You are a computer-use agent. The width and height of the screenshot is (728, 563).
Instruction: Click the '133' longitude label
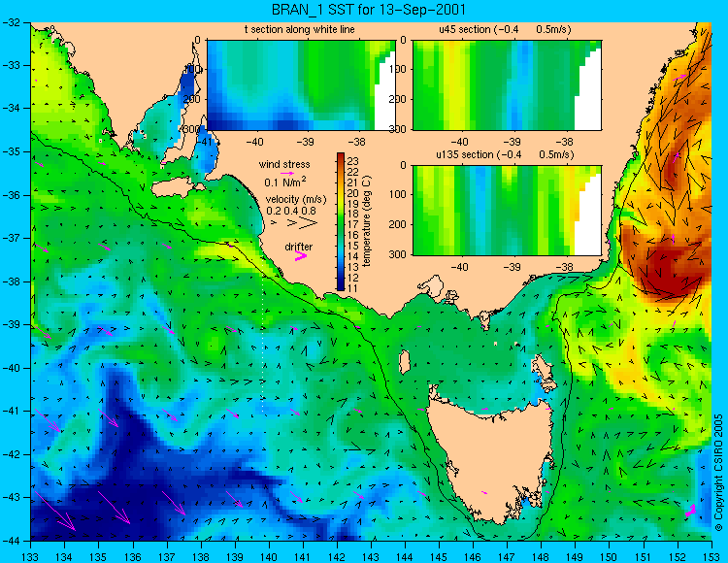click(31, 556)
